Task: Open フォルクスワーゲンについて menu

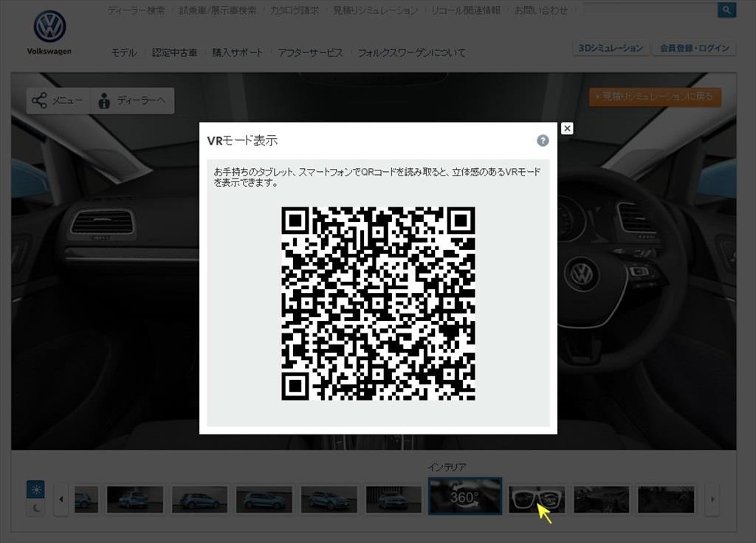Action: tap(412, 52)
